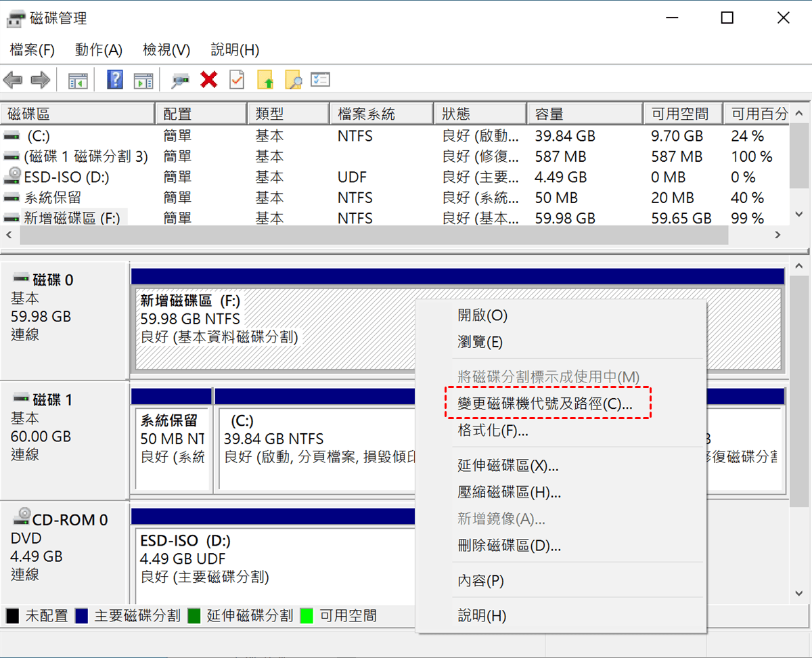Click blue 主要磁碟分割 legend swatch
Screen dimensions: 812x658
(82, 616)
